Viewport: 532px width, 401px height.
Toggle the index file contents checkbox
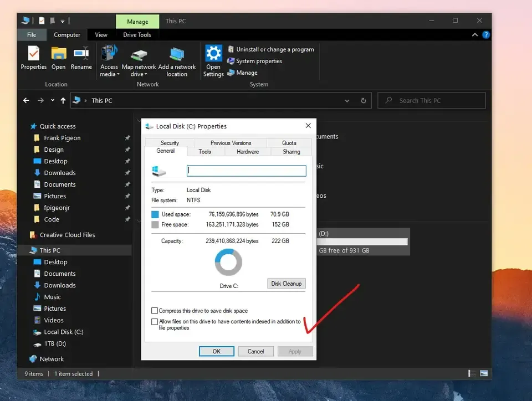(x=155, y=322)
